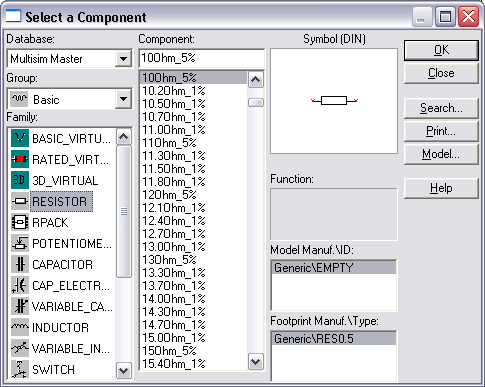Viewport: 485px width, 387px height.
Task: Select 13.7Ohm_1% component
Action: coord(193,286)
